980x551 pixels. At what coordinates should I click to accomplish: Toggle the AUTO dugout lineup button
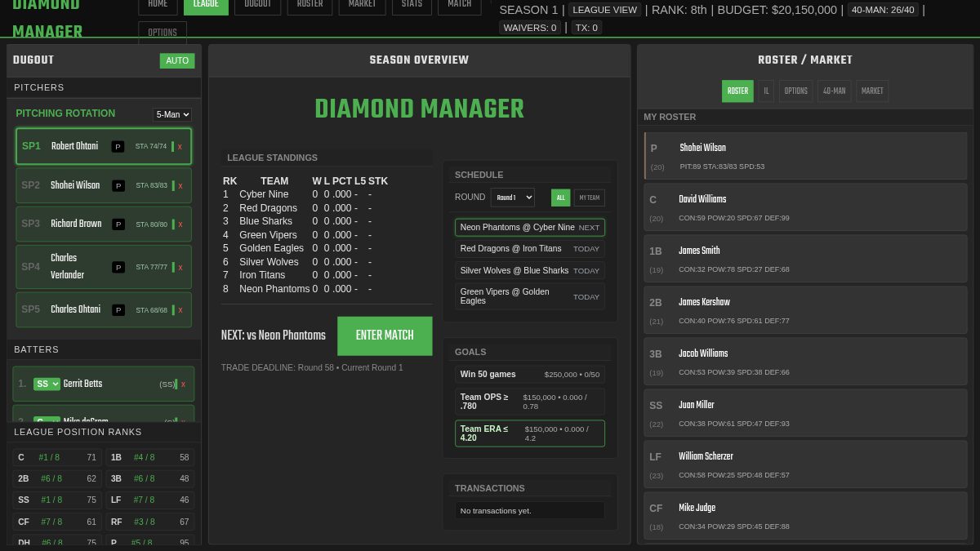pyautogui.click(x=177, y=60)
